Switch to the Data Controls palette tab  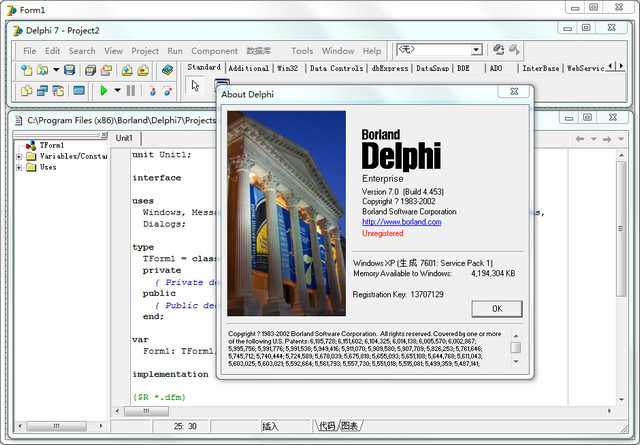click(336, 68)
